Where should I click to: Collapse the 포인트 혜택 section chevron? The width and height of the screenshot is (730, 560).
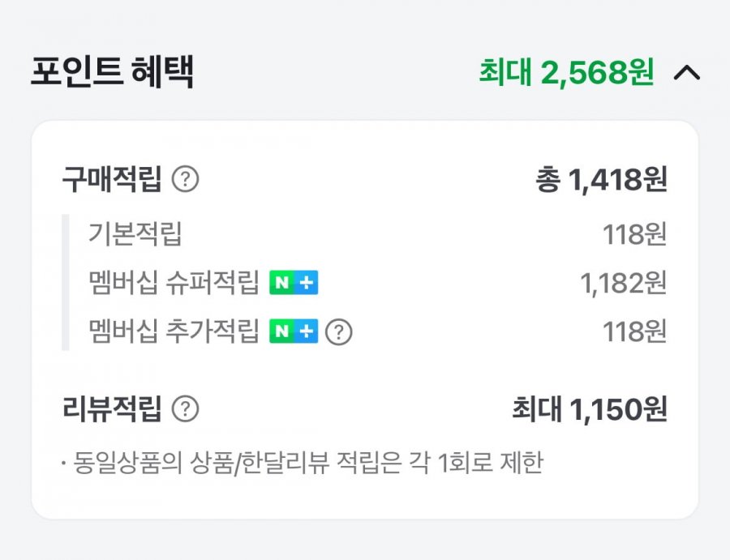coord(686,74)
